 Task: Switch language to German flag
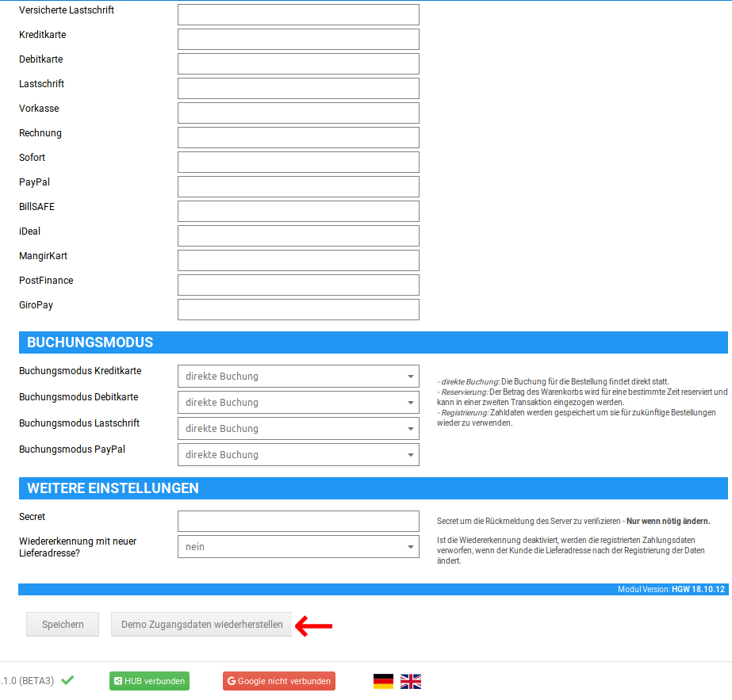click(x=383, y=681)
